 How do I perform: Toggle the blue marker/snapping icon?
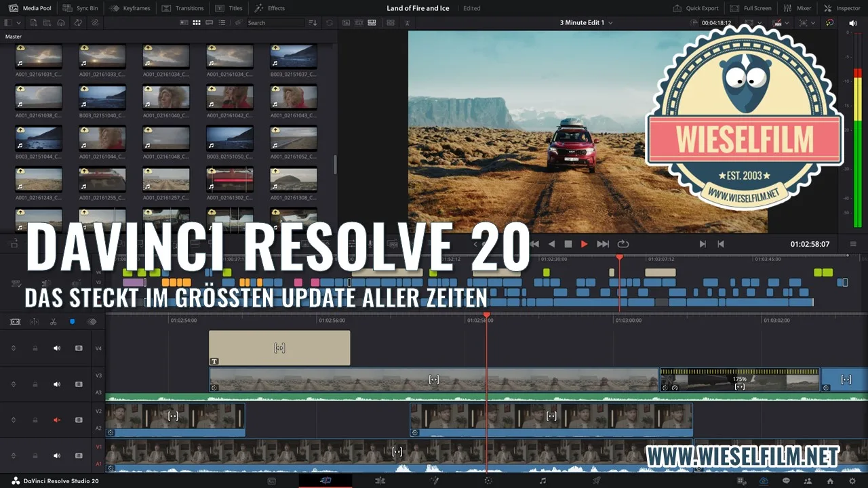pyautogui.click(x=73, y=321)
